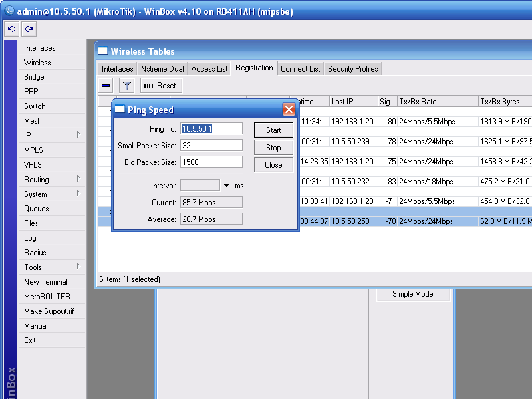Click the Reset counters button
This screenshot has height=399, width=532.
[161, 86]
